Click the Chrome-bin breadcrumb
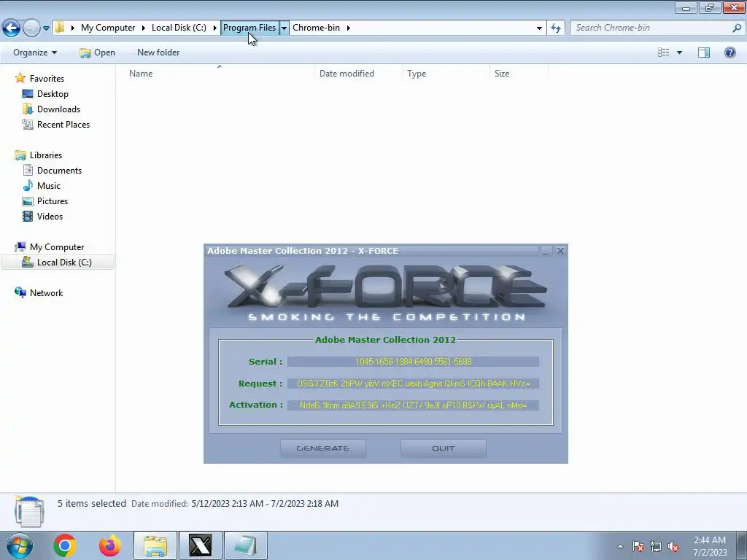This screenshot has width=747, height=560. point(317,28)
